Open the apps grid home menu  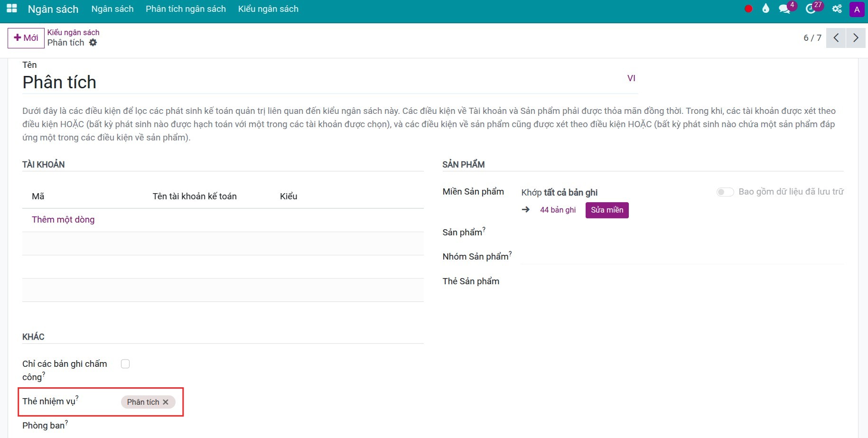[12, 9]
